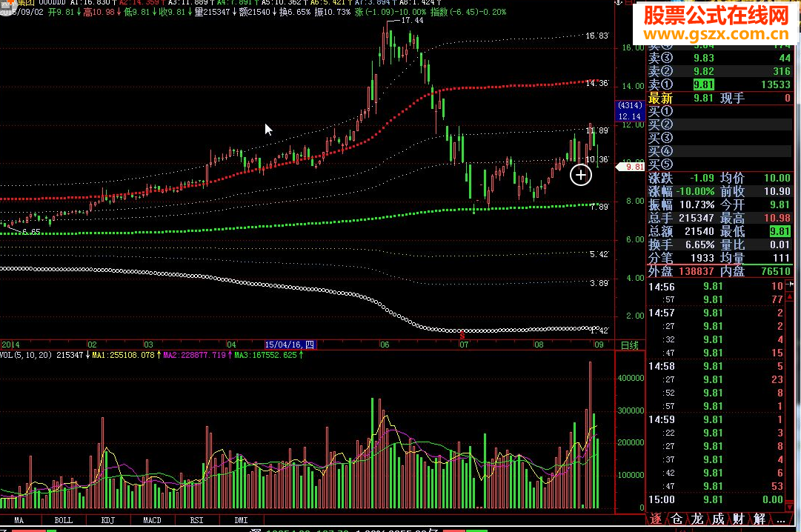This screenshot has height=532, width=801.
Task: Click the 最高 10.98 value
Action: coord(777,218)
